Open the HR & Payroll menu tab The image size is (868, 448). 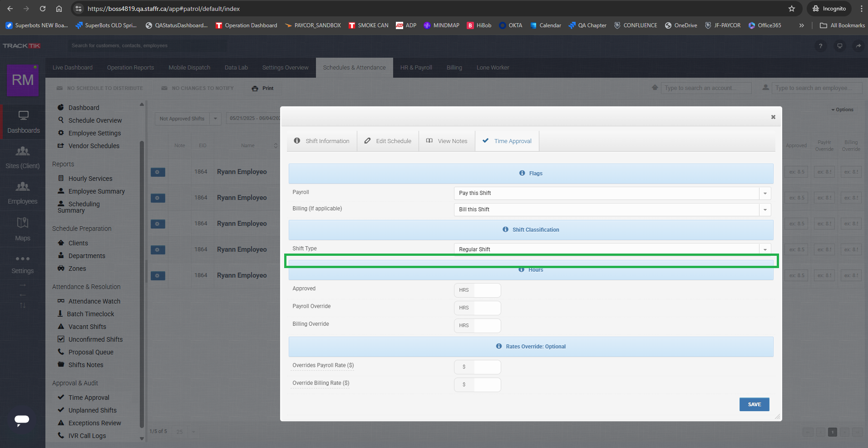[416, 68]
